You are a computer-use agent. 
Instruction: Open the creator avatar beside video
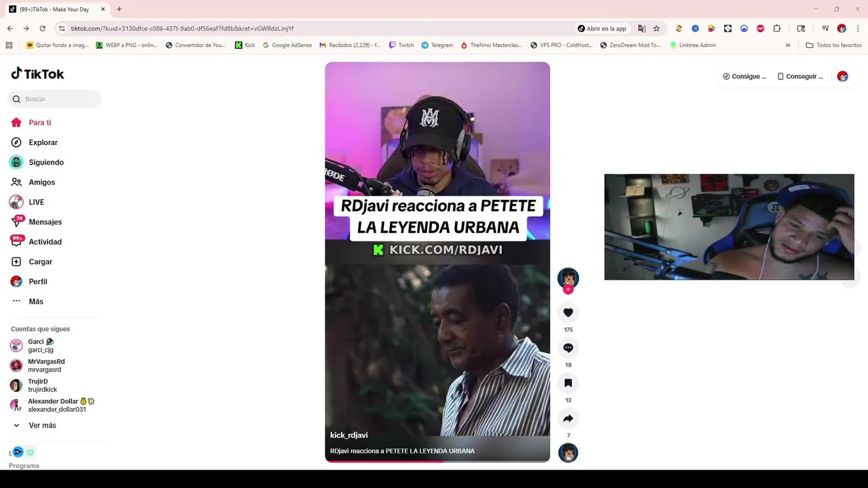coord(568,278)
